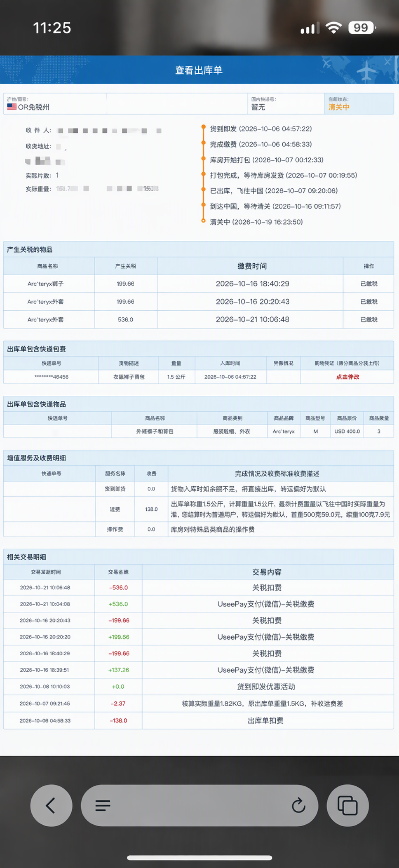Select the 打包完成,等待库房发货 entry
Viewport: 399px width, 868px height.
tap(283, 175)
